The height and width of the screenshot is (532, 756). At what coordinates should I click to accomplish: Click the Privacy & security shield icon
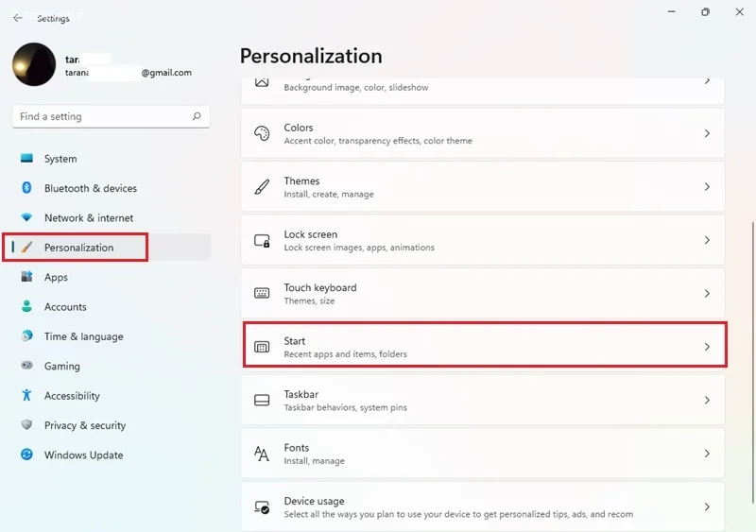pos(26,425)
